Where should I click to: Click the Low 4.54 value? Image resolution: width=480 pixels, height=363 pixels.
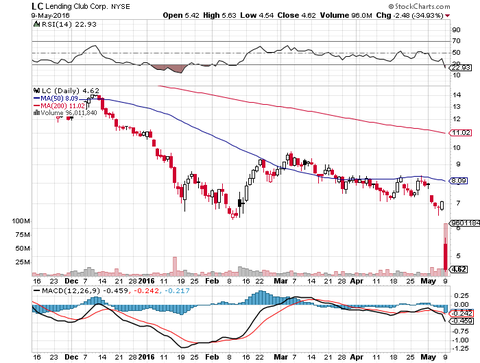(x=257, y=15)
